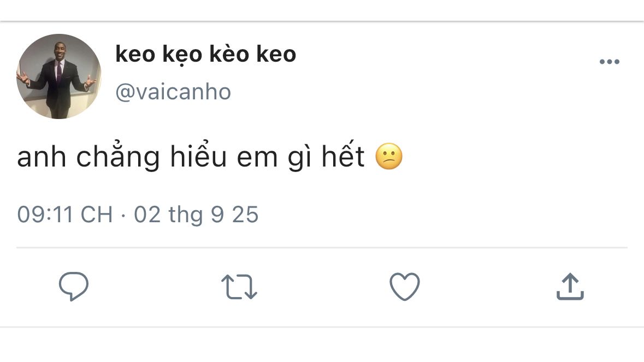Click the first word keo in display name
Viewport: 644px width, 362px height.
point(134,55)
